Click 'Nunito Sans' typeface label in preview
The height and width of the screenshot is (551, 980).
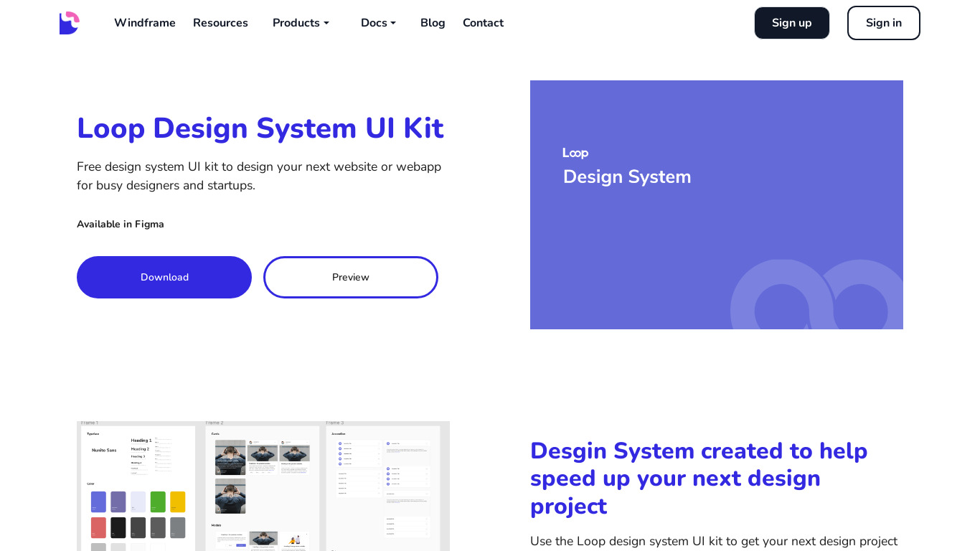tap(104, 450)
